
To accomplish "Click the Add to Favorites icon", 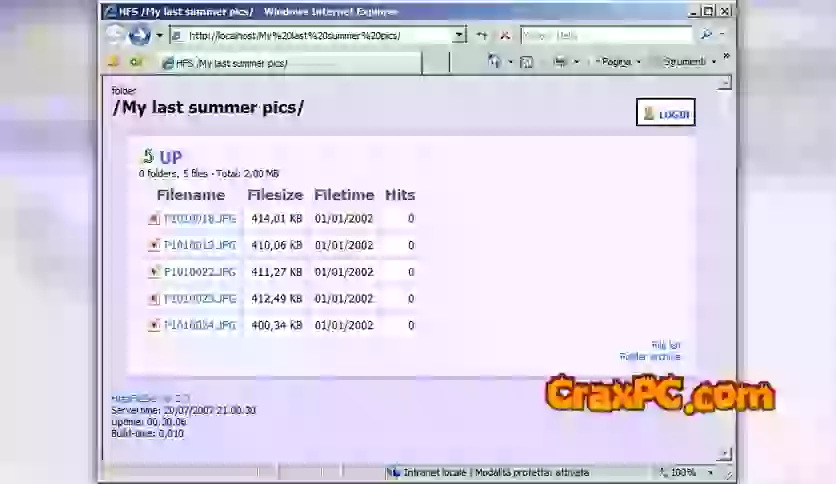I will (135, 62).
